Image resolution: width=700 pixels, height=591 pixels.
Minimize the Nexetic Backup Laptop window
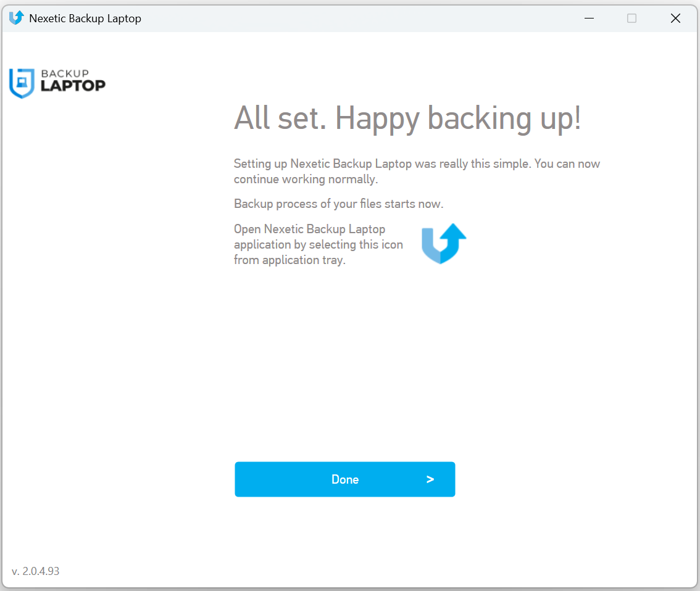[x=590, y=19]
